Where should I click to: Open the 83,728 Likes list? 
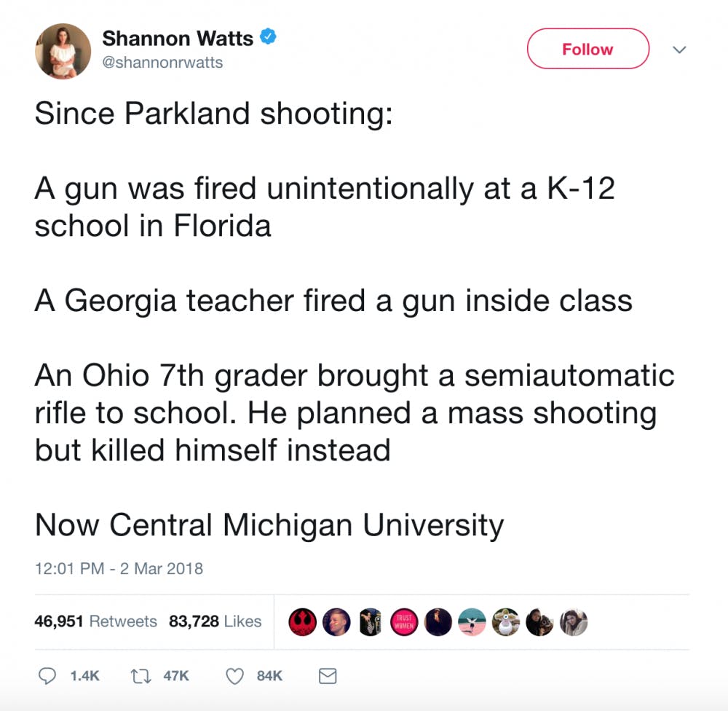pos(215,621)
